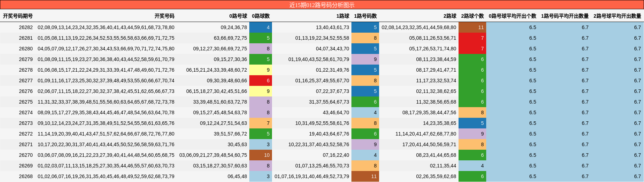The image size is (644, 182).
Task: Click the 2路号球平均开出数量 header
Action: (x=617, y=16)
